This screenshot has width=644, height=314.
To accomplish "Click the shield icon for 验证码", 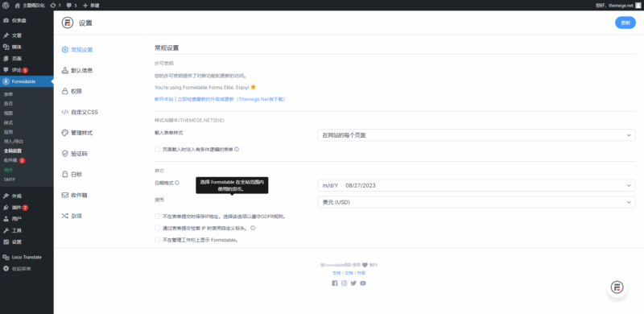I will point(65,153).
